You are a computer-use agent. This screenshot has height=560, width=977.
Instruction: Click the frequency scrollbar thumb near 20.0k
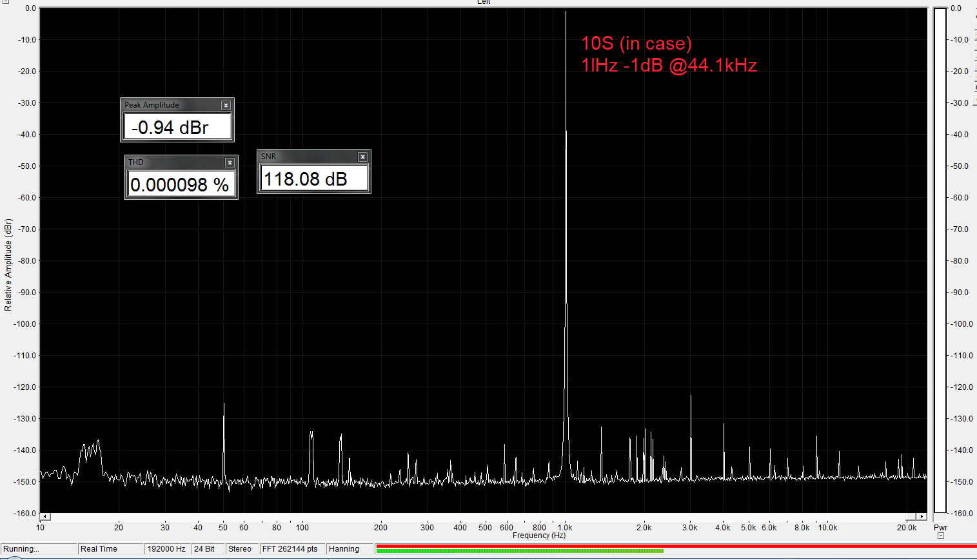click(911, 517)
